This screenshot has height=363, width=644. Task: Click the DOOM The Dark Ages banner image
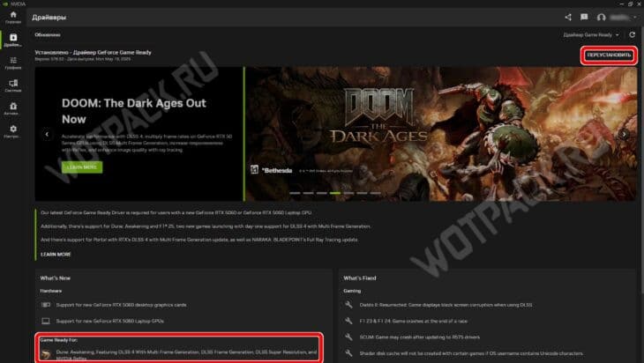(441, 134)
